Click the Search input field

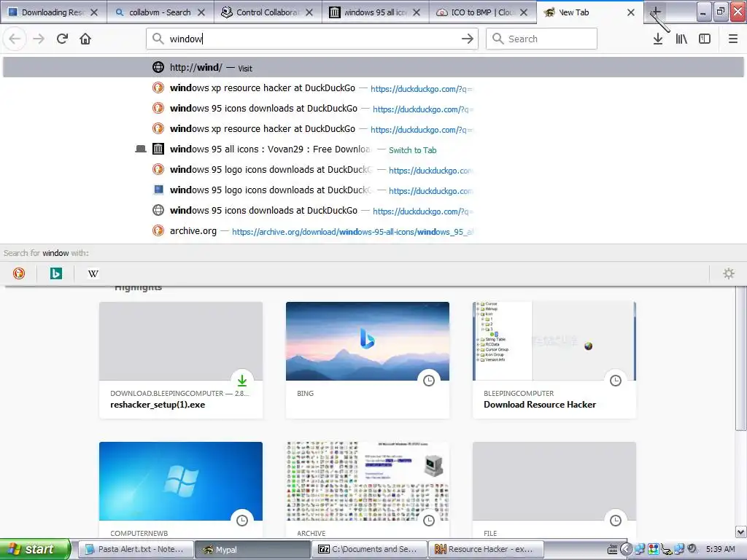[x=541, y=39]
